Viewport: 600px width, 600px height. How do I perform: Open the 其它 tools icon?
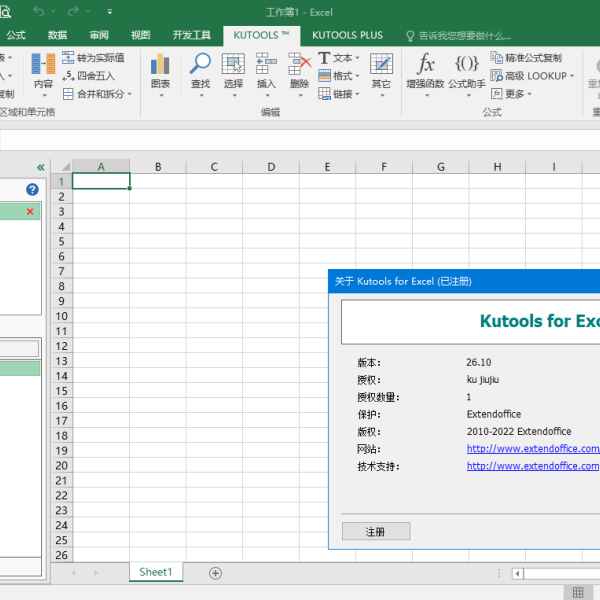(x=382, y=75)
